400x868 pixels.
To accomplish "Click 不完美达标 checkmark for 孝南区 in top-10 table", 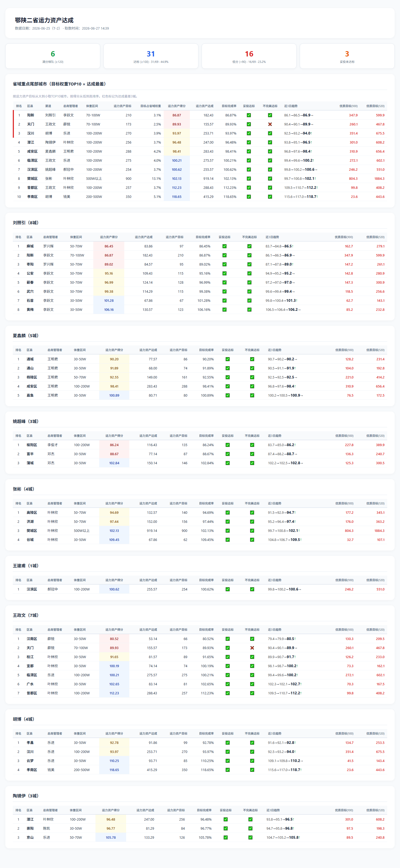I will (270, 197).
